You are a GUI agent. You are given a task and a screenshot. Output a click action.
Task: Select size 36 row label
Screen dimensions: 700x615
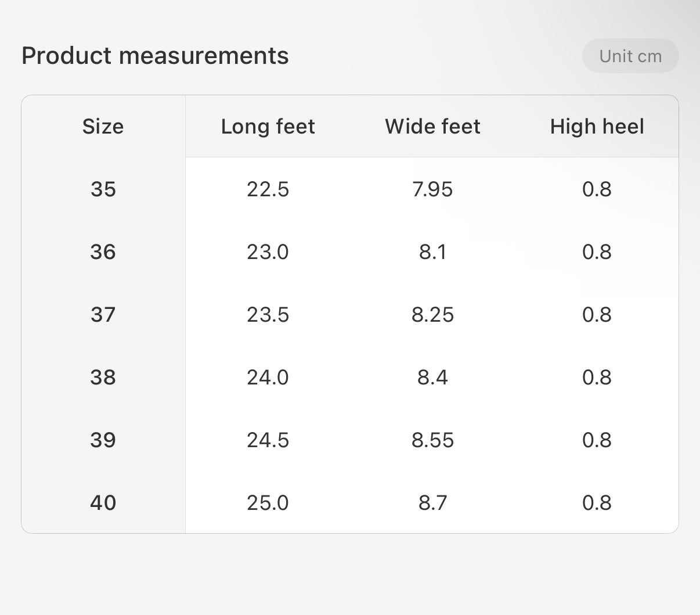click(x=103, y=252)
